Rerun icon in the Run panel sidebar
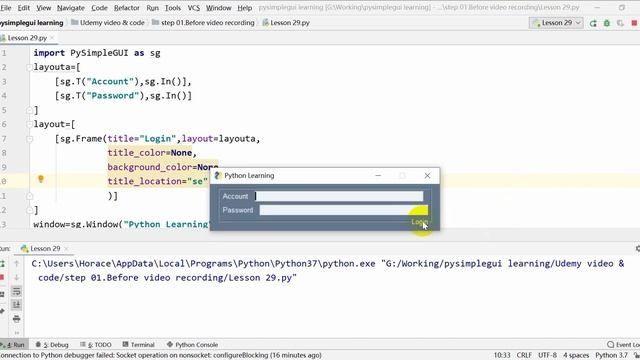Viewport: 640px width, 360px height. click(x=2, y=264)
